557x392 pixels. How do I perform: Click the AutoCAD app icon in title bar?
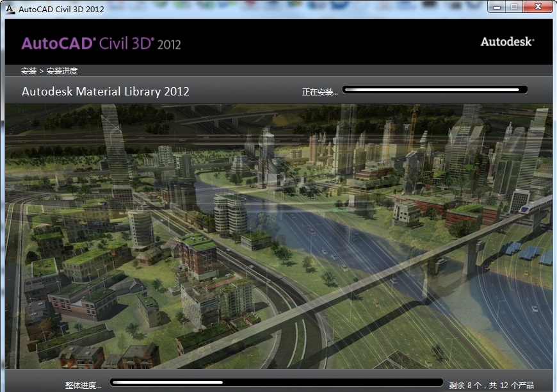click(10, 9)
